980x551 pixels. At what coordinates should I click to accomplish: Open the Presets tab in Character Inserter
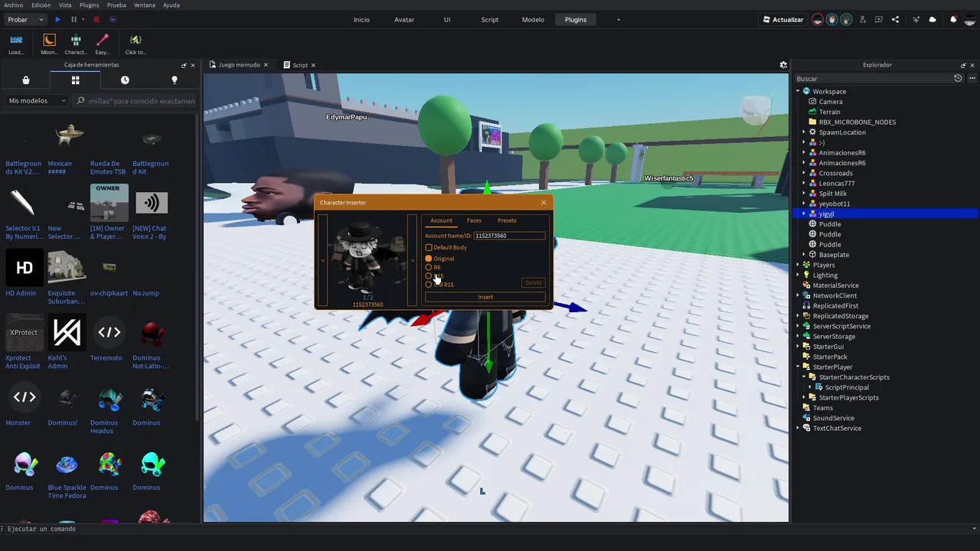point(507,220)
